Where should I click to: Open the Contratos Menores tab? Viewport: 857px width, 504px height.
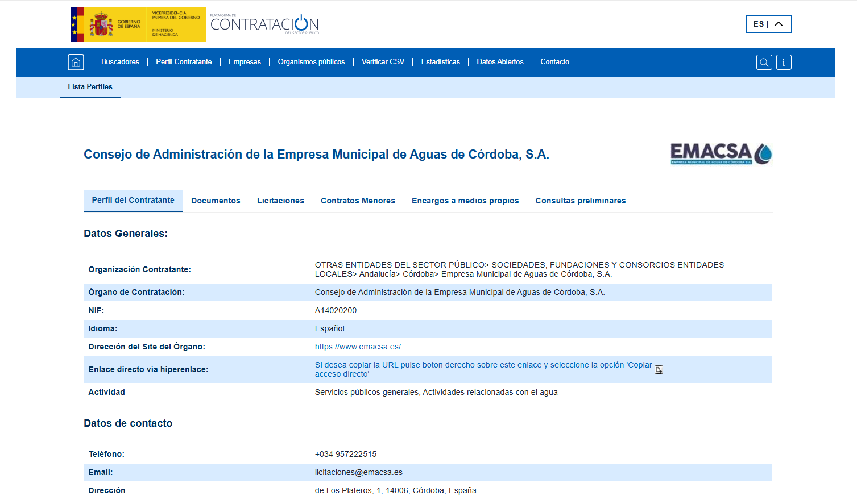(x=358, y=201)
